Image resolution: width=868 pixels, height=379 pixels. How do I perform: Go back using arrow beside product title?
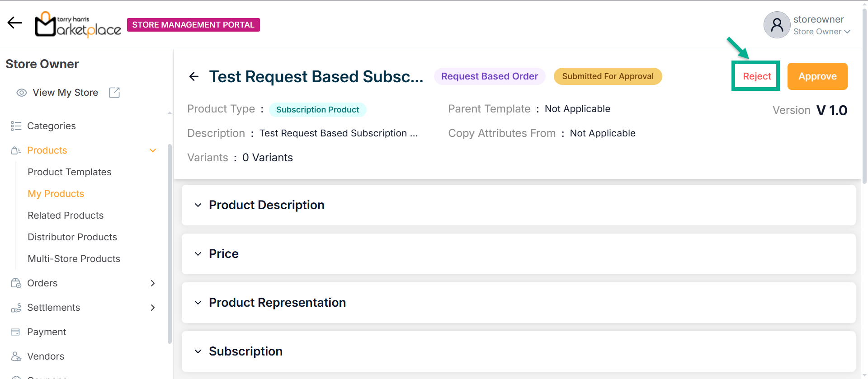(194, 77)
